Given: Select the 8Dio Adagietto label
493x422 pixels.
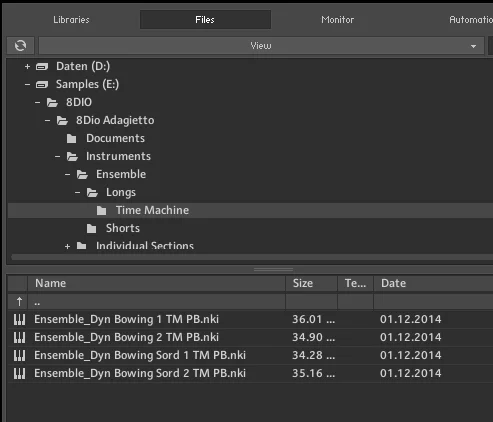Looking at the screenshot, I should (x=115, y=120).
